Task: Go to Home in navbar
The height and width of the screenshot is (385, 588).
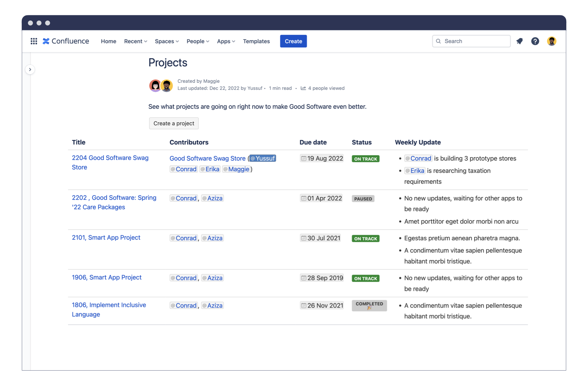Action: tap(108, 41)
